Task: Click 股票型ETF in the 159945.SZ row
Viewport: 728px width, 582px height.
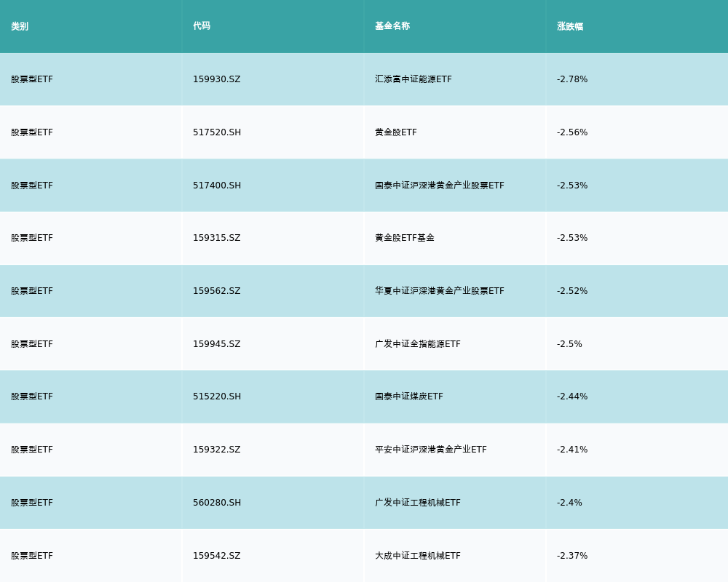Action: tap(32, 344)
